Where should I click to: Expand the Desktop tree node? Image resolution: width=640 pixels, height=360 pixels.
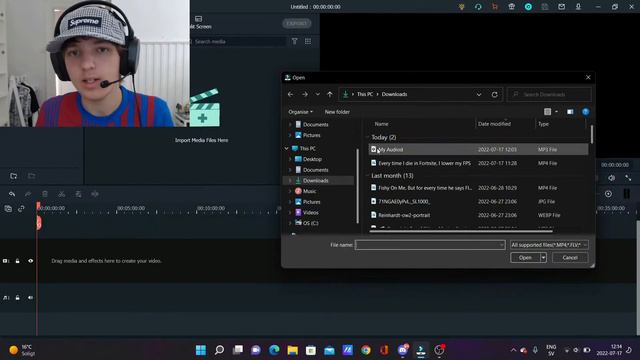click(291, 159)
